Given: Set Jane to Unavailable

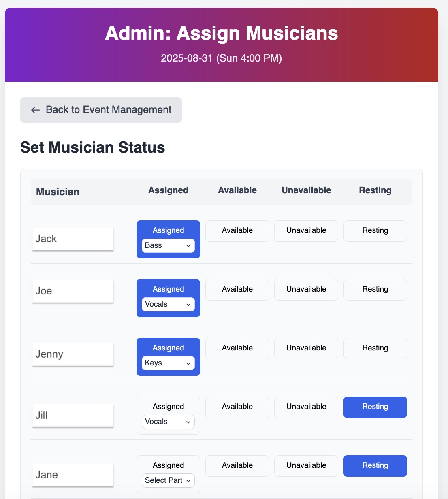Looking at the screenshot, I should (306, 466).
